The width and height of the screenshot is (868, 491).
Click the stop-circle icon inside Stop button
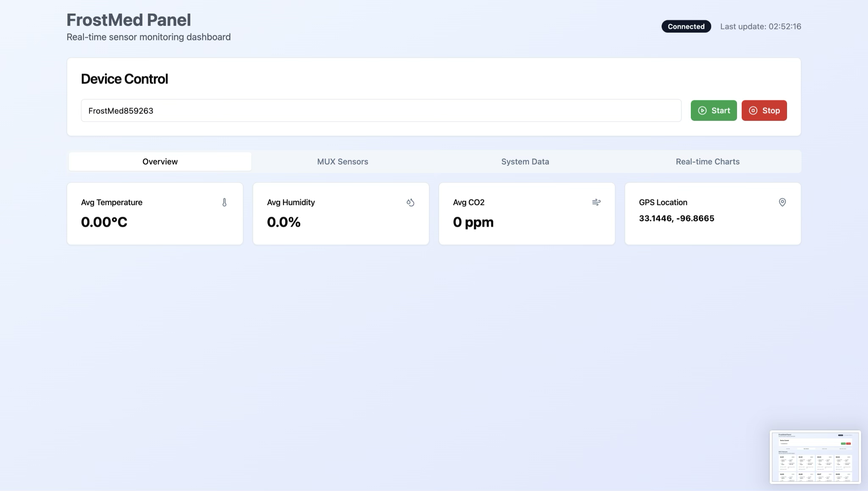click(753, 111)
